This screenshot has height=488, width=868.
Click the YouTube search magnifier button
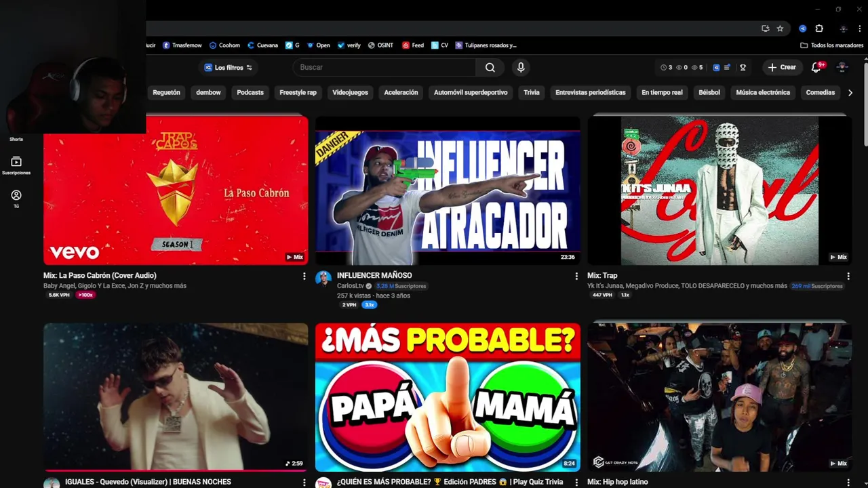point(490,67)
